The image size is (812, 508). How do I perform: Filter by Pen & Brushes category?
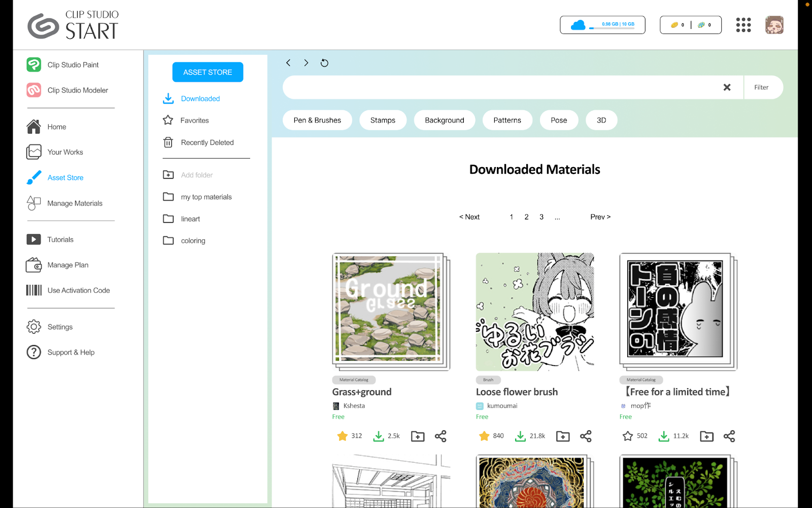(x=317, y=120)
